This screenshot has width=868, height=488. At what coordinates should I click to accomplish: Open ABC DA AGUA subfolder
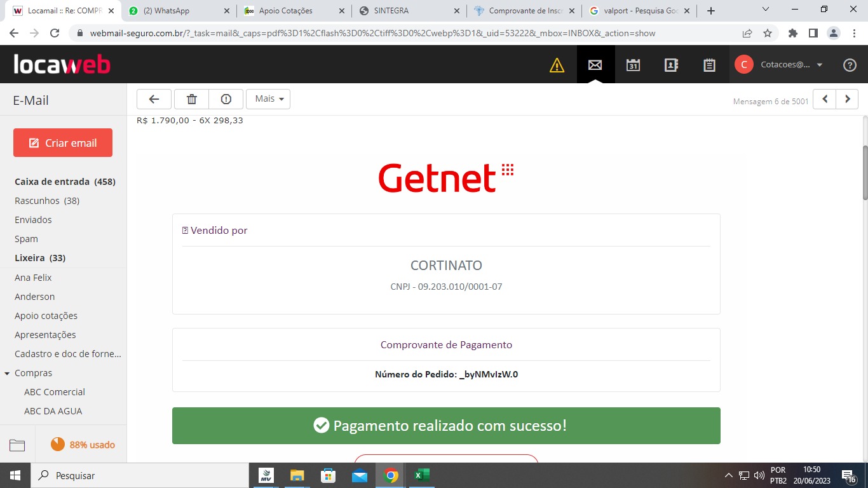click(x=53, y=411)
